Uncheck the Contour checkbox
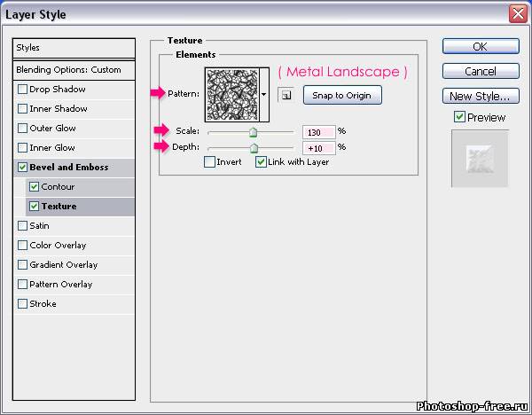532x415 pixels. (35, 187)
